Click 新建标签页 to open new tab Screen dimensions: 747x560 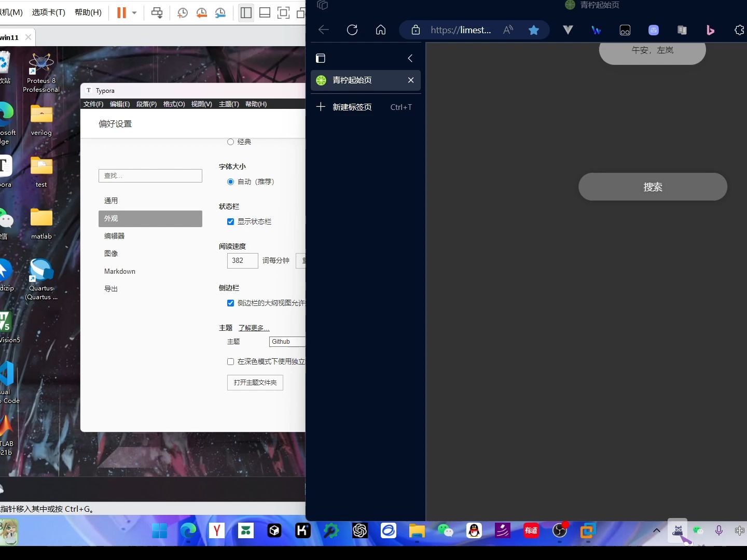point(366,107)
